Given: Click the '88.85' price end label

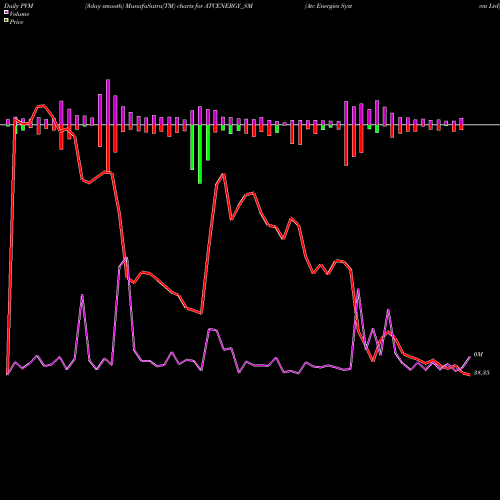Looking at the screenshot, I should coord(481,373).
